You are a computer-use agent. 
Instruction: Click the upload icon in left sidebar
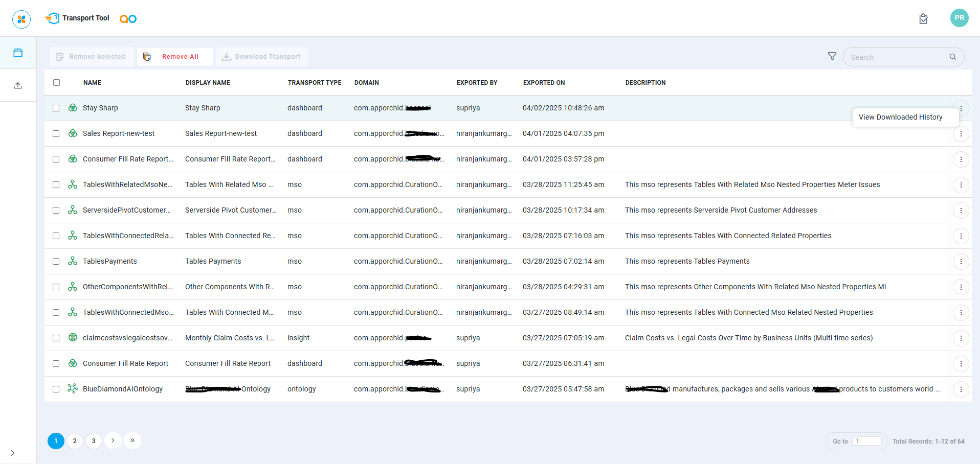pyautogui.click(x=18, y=85)
